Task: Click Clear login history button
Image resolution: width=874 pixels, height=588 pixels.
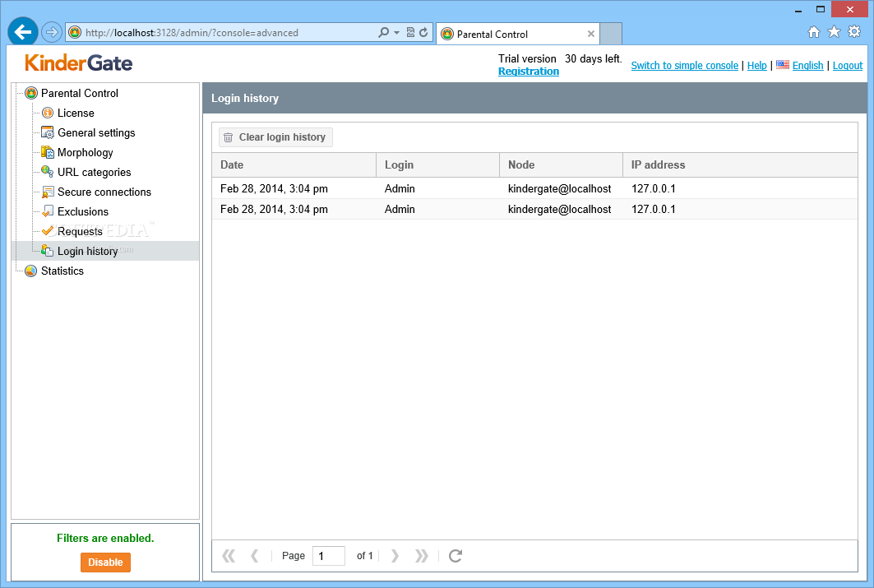Action: (x=275, y=137)
